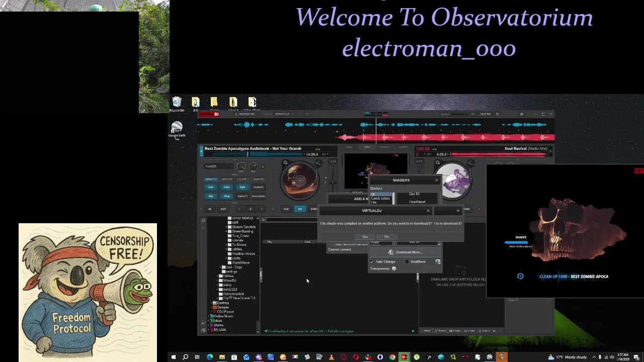This screenshot has width=644, height=362.
Task: Click the browser search input field
Action: tap(292, 220)
